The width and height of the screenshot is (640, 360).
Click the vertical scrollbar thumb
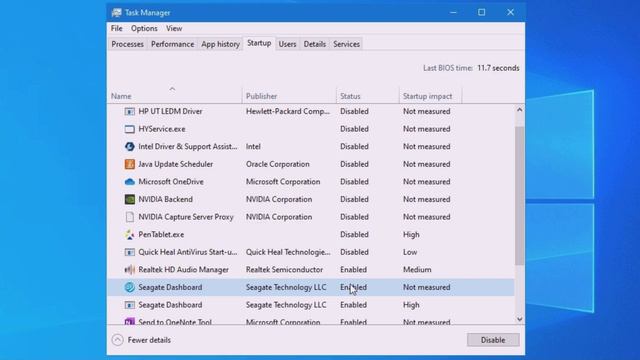[519, 196]
